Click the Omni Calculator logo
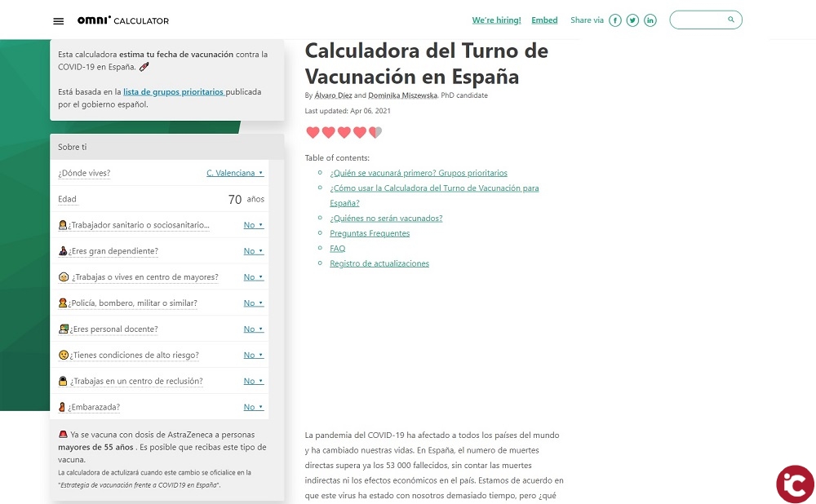The height and width of the screenshot is (504, 816). 122,20
